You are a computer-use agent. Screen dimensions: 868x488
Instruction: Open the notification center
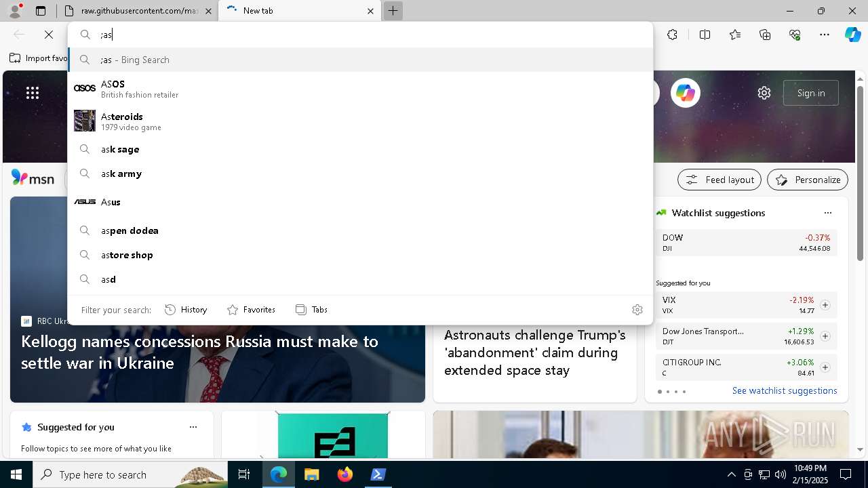846,474
